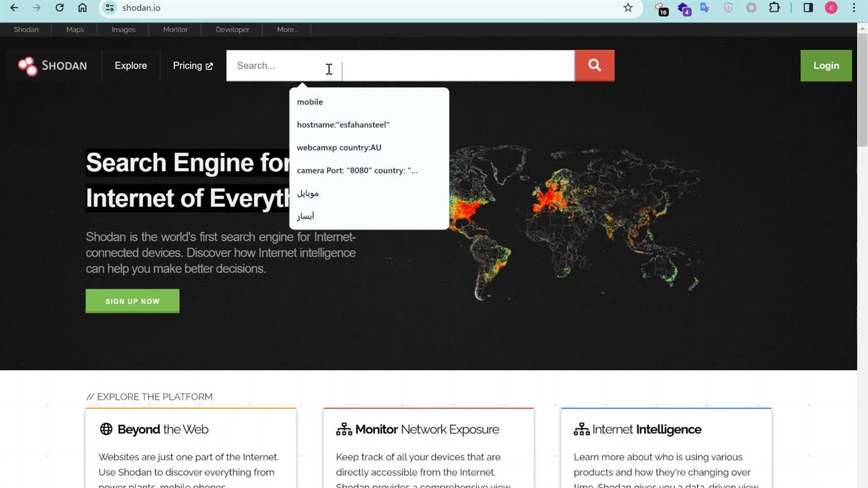The image size is (868, 488).
Task: Go to the browser home page
Action: (x=82, y=8)
